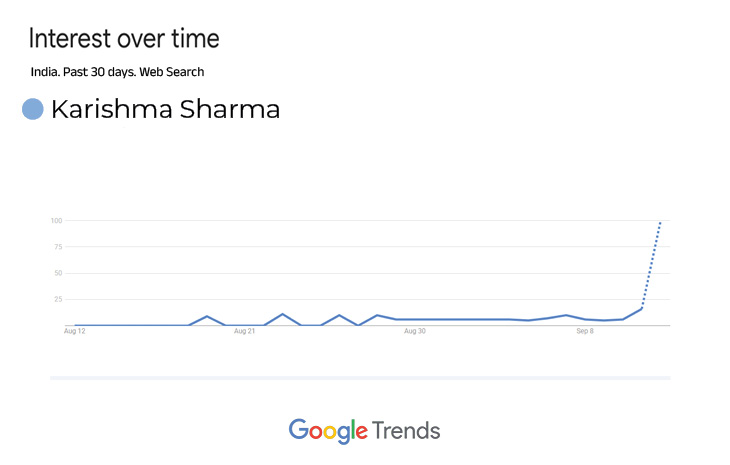Click the first small peak after Aug 12

[207, 316]
